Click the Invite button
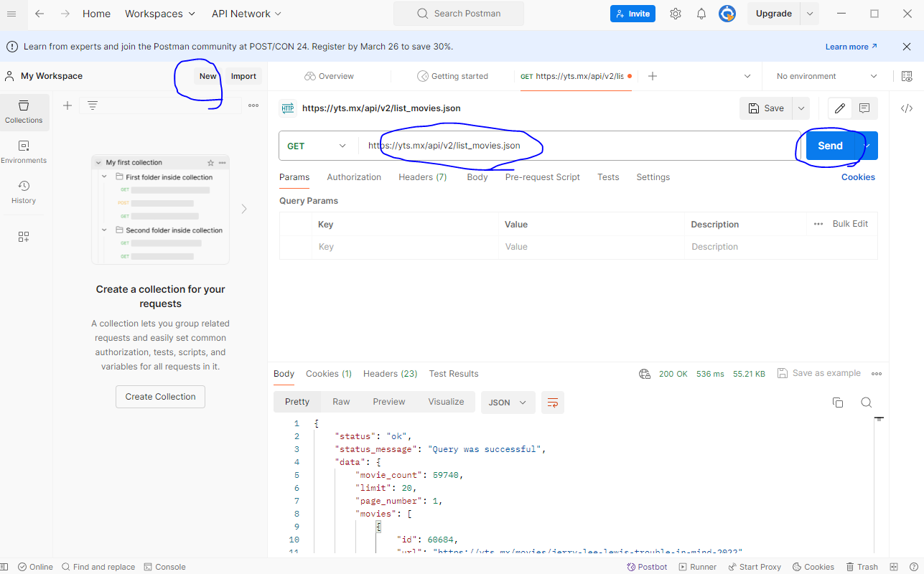 (633, 14)
